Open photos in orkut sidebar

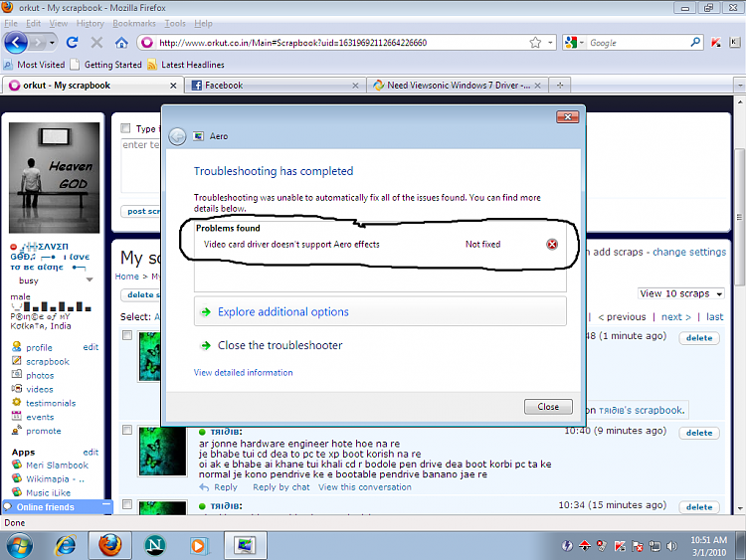40,375
